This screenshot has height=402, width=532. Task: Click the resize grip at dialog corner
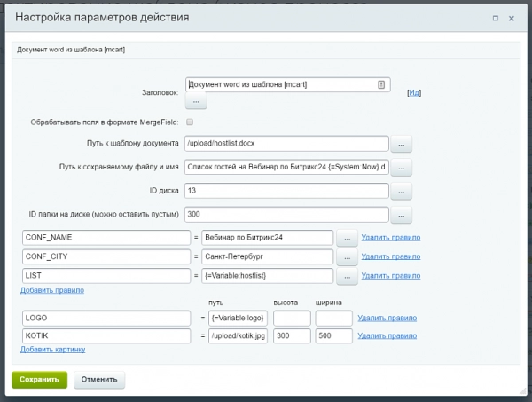[x=523, y=391]
